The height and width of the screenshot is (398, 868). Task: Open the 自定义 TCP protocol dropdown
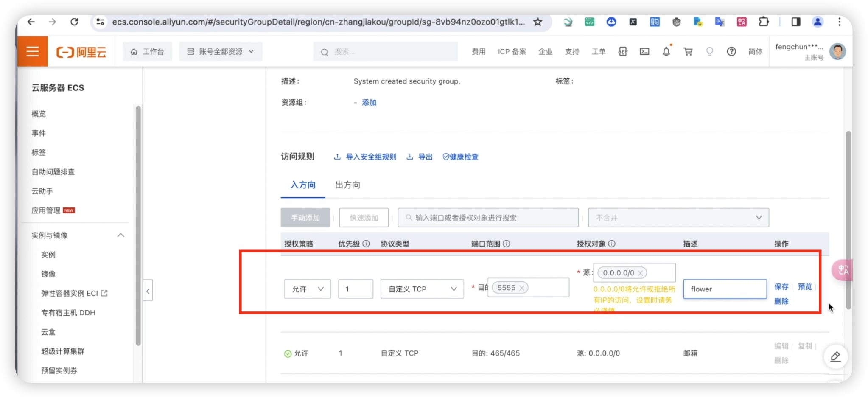pyautogui.click(x=422, y=289)
